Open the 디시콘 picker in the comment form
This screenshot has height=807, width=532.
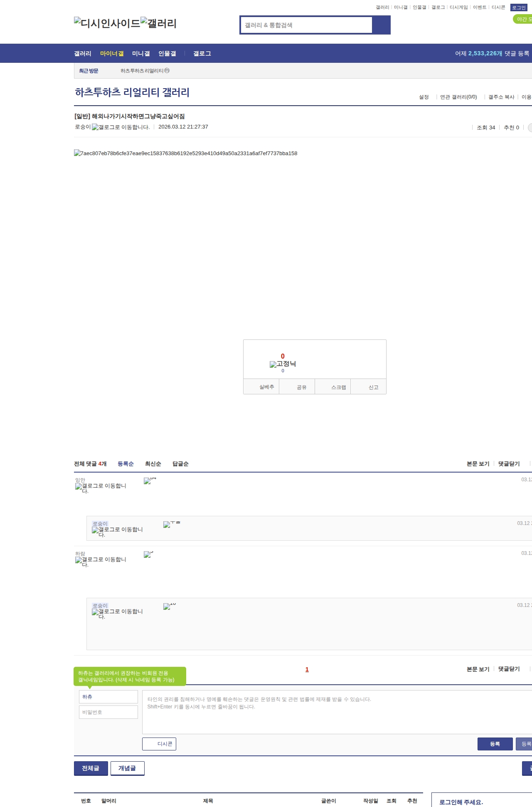click(159, 744)
